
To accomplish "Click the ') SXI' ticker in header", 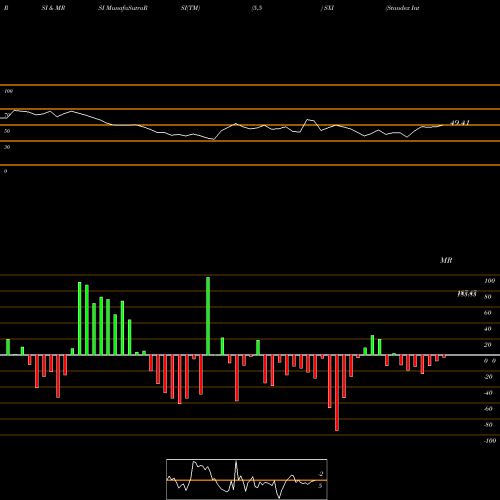I will click(327, 8).
